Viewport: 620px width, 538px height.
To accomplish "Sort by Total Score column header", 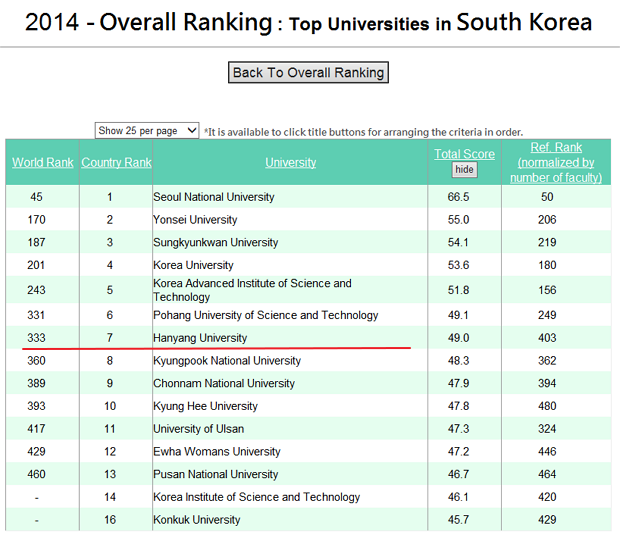I will point(464,154).
